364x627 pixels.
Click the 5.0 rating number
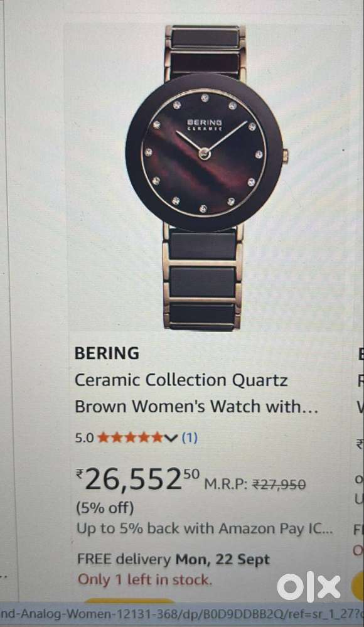coord(84,438)
